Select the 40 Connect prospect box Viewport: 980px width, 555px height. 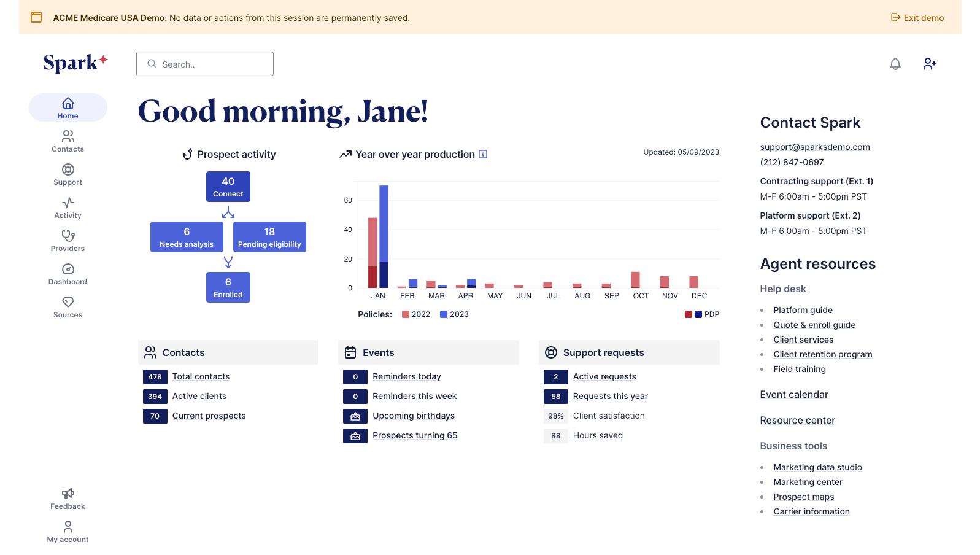click(228, 187)
